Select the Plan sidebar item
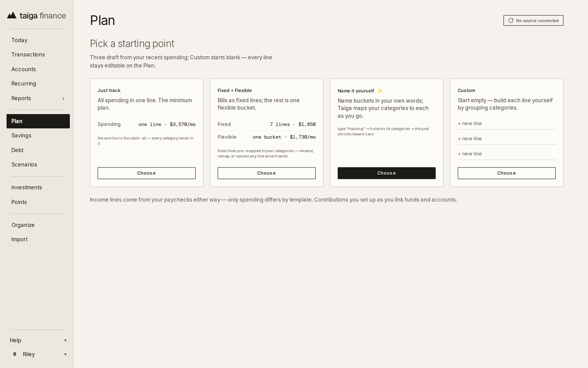This screenshot has width=588, height=368. click(38, 121)
